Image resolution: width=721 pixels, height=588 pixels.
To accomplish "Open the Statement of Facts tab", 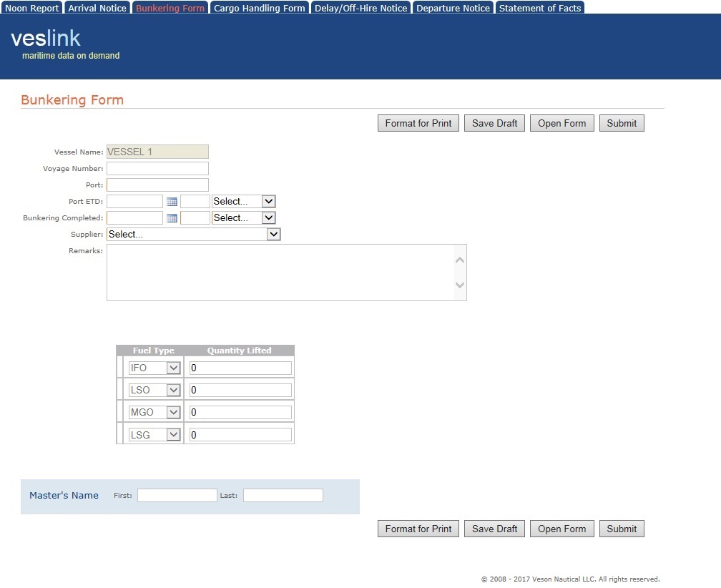I will pyautogui.click(x=539, y=7).
